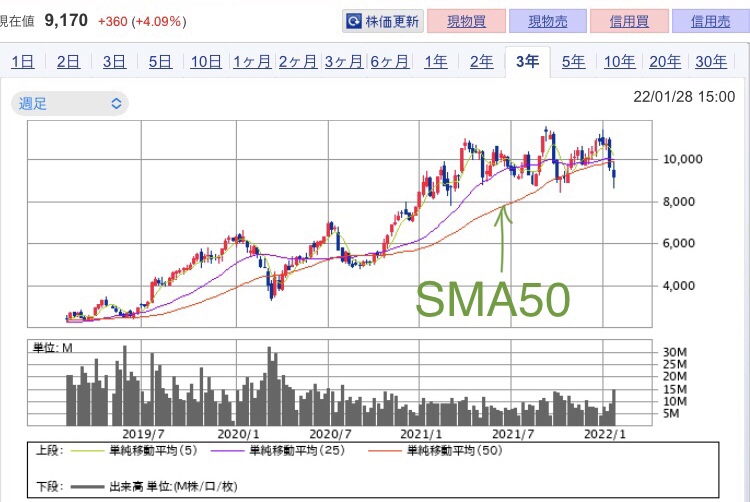Image resolution: width=750 pixels, height=502 pixels.
Task: Show the 20年 chart range
Action: (665, 62)
